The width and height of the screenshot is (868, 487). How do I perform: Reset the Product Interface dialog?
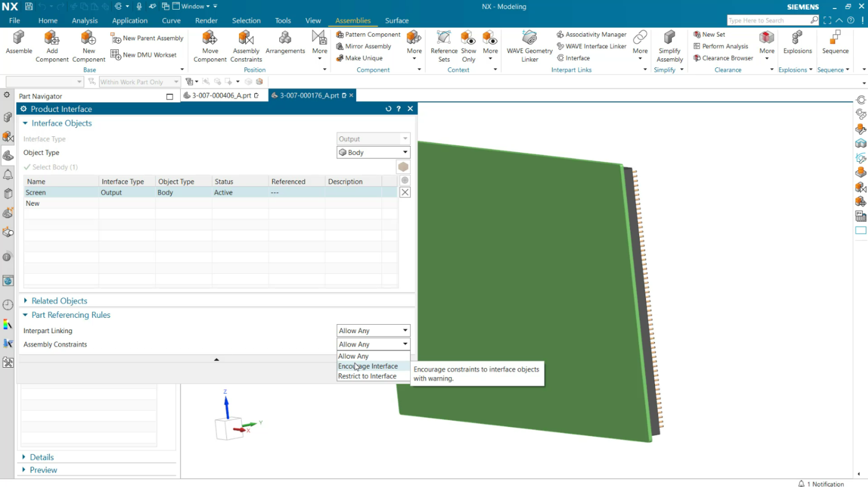(389, 109)
